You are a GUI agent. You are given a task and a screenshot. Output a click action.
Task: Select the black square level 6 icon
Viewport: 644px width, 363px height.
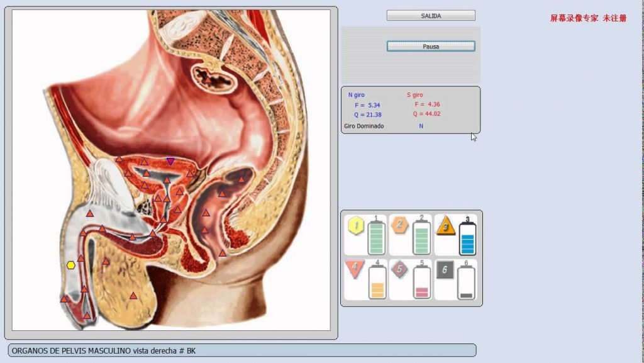click(445, 270)
